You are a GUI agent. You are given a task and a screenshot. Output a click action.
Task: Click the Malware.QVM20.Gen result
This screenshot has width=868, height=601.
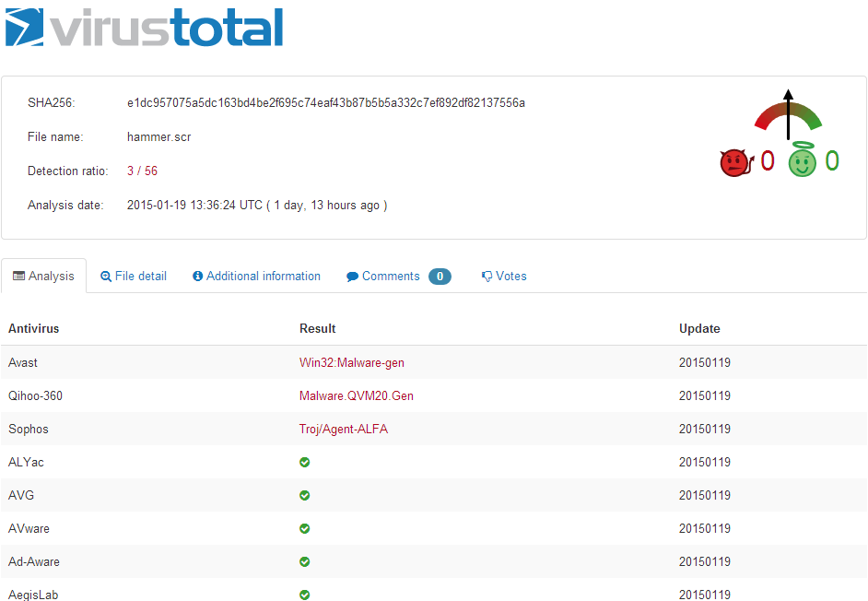pyautogui.click(x=357, y=395)
